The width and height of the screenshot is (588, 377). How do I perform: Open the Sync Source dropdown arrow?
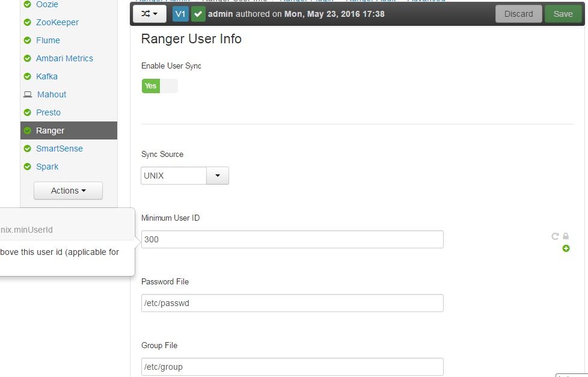tap(218, 176)
